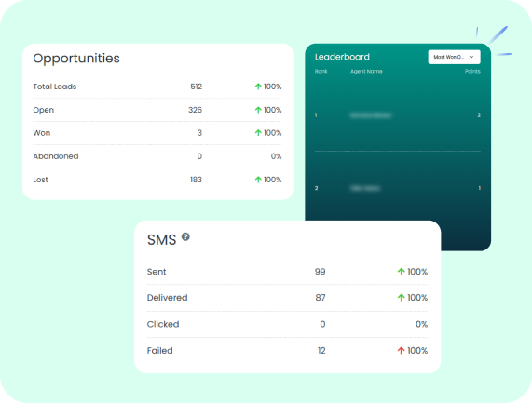This screenshot has width=532, height=403.
Task: Click the Rank column header
Action: [321, 71]
